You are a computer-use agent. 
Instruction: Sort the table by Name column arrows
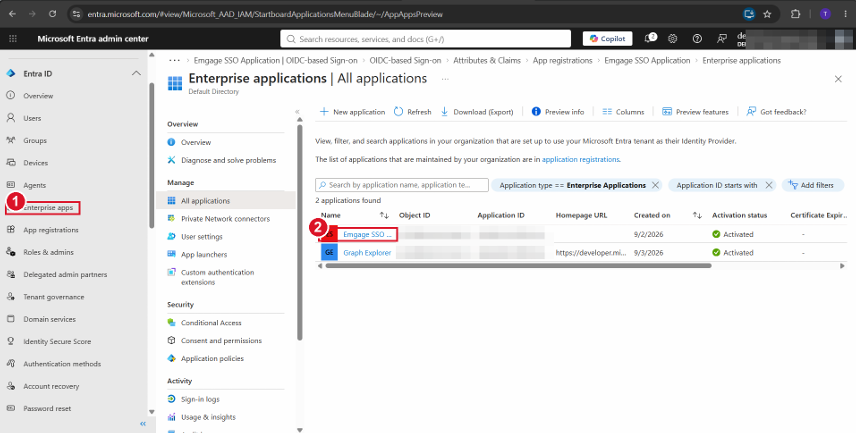coord(384,215)
